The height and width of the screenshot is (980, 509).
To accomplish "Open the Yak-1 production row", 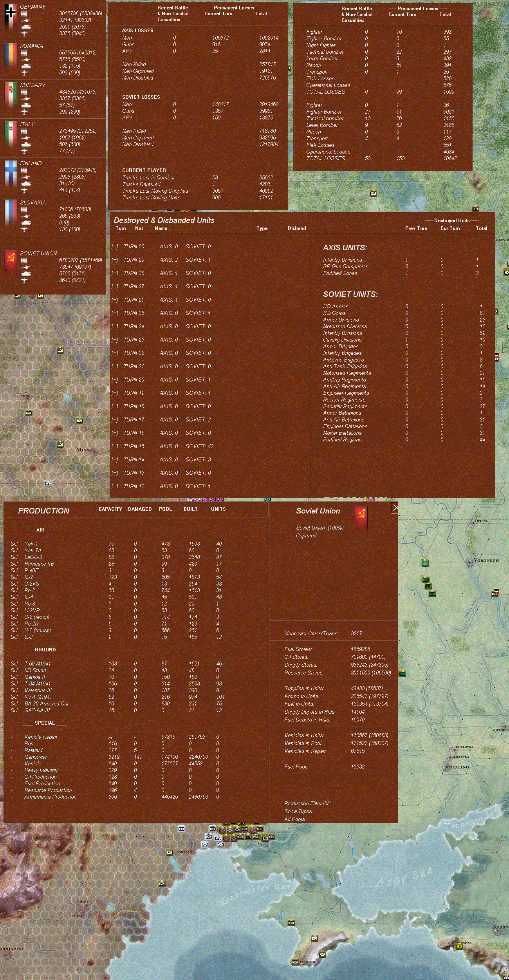I will (116, 544).
